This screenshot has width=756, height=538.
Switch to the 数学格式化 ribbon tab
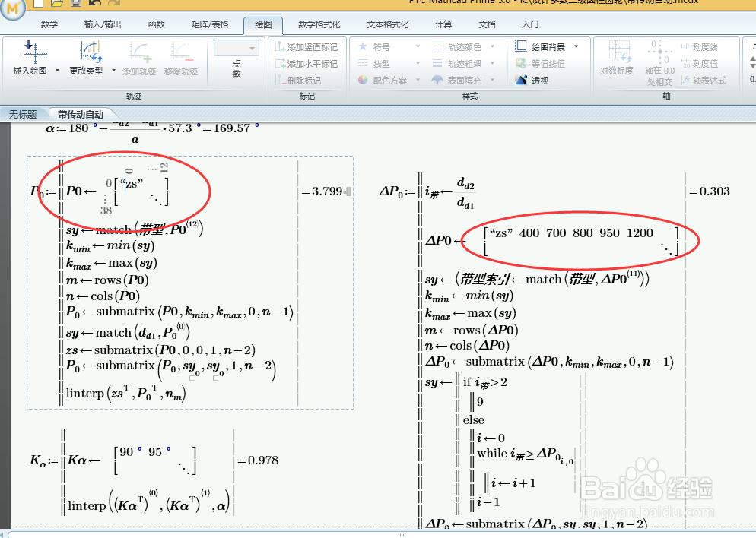[319, 24]
